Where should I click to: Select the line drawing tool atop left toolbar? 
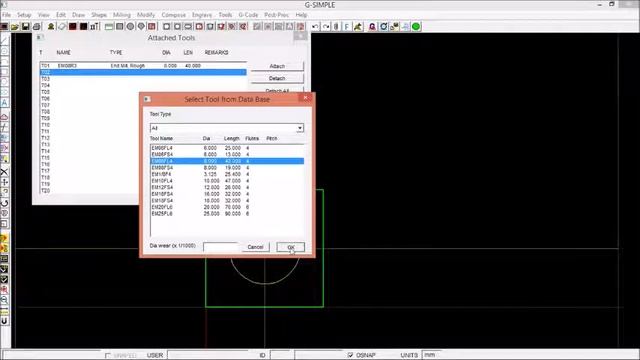point(4,40)
